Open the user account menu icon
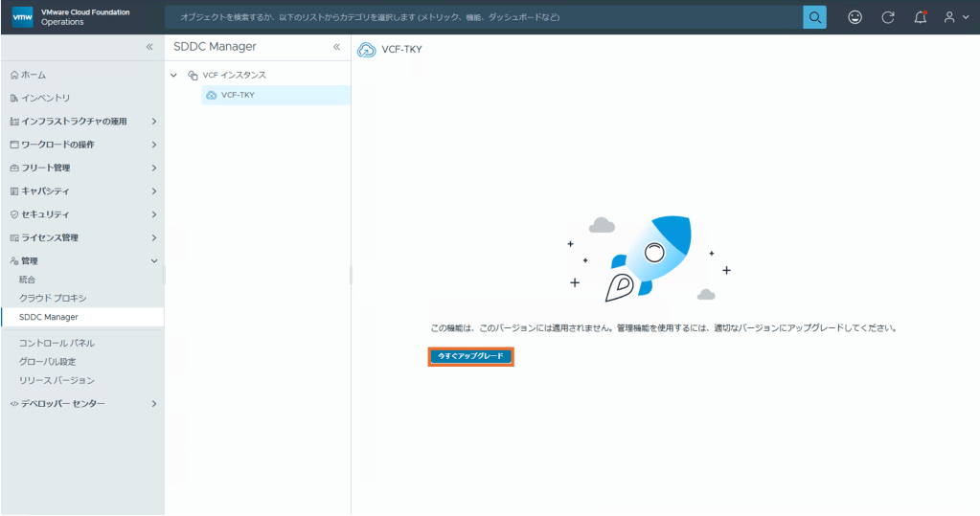980x516 pixels. (x=949, y=17)
